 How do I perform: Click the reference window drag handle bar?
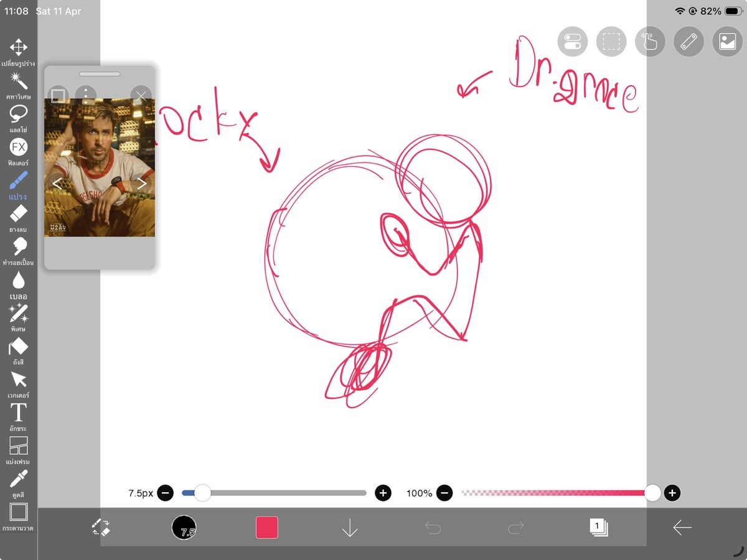coord(100,74)
